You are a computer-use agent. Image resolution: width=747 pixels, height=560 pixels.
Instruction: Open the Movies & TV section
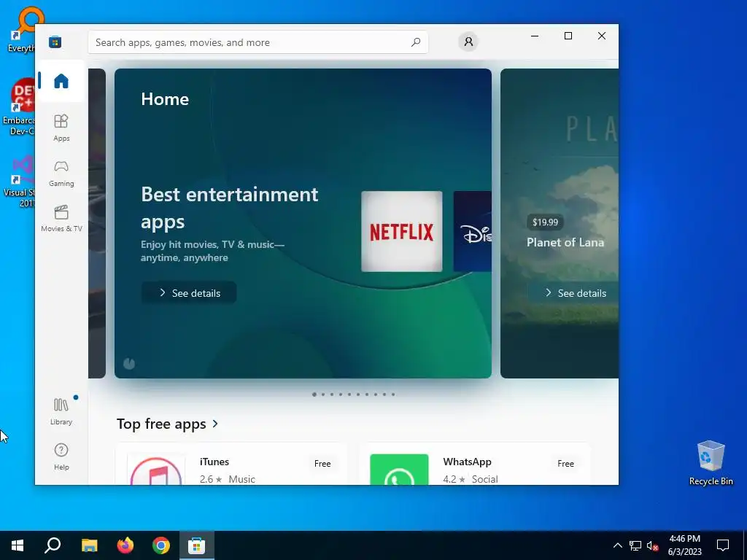point(61,219)
